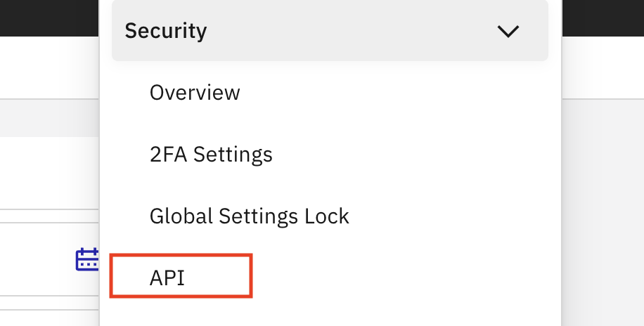The image size is (644, 326).
Task: Click the gray band behind the menu's left edge
Action: click(x=49, y=118)
